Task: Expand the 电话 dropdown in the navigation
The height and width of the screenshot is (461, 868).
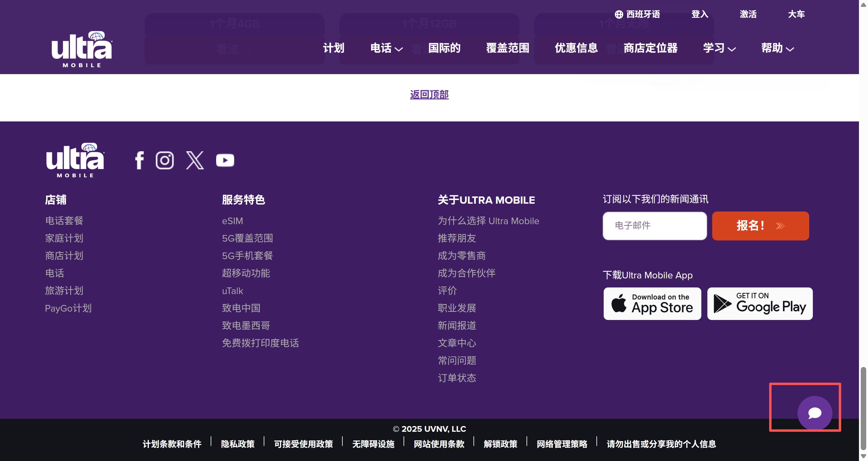Action: coord(386,48)
